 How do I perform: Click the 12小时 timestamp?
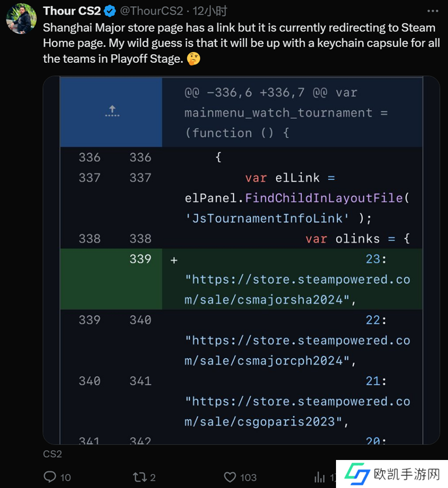pyautogui.click(x=209, y=11)
